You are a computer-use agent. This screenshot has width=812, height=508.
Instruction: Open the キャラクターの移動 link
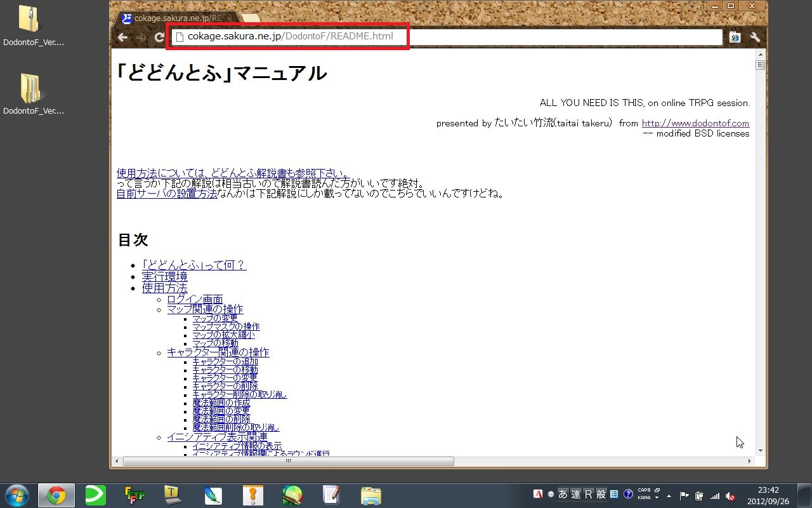[x=226, y=370]
